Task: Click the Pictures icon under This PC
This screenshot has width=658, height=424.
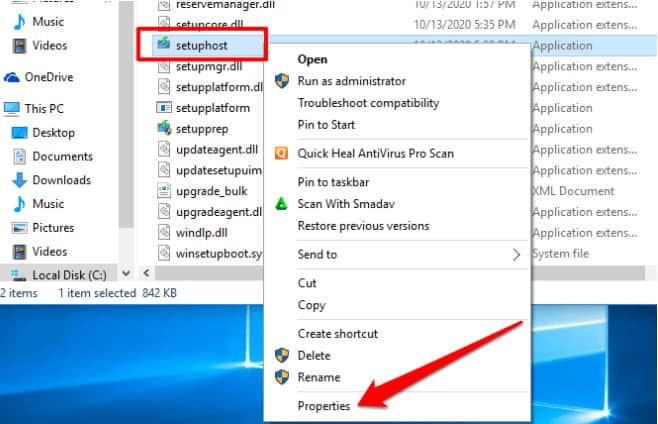Action: tap(19, 228)
